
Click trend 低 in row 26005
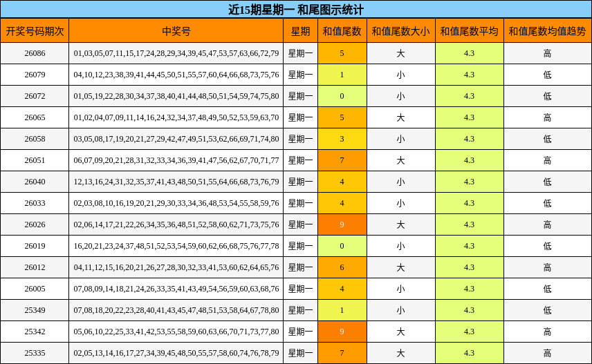pos(548,289)
